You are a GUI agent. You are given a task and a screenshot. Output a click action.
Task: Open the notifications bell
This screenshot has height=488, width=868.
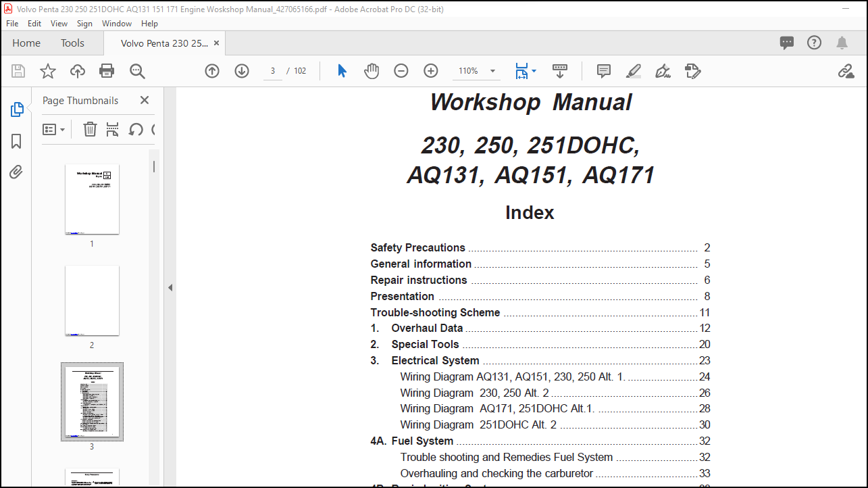coord(842,43)
